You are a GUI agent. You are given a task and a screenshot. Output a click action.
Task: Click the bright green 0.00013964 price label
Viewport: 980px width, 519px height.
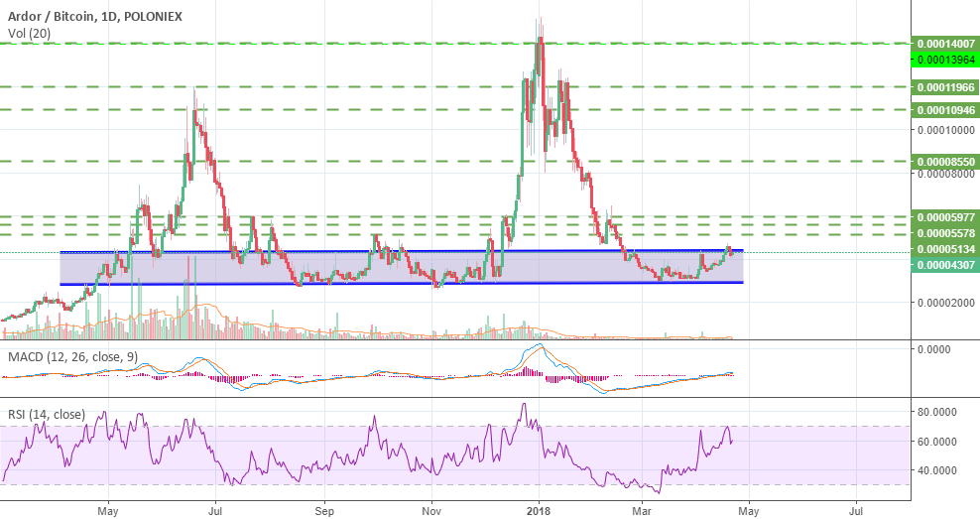[x=945, y=60]
